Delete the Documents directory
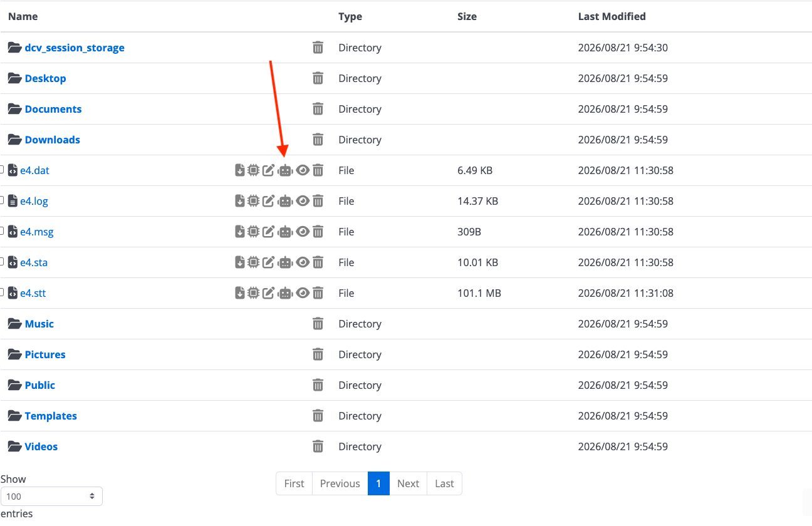The image size is (812, 526). click(x=318, y=109)
